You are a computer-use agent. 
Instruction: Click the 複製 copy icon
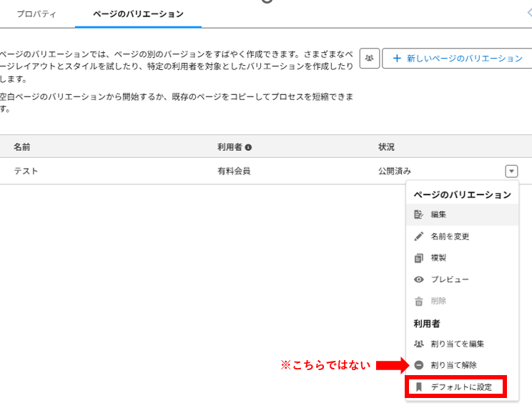419,258
